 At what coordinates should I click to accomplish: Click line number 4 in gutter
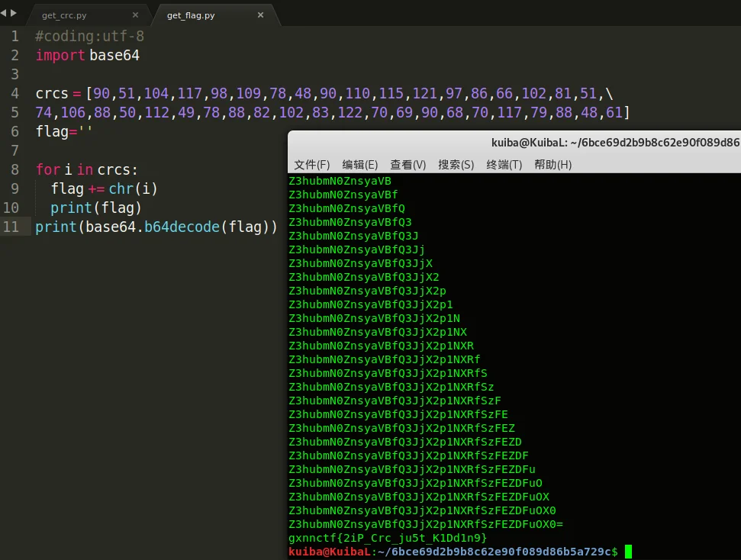click(x=15, y=94)
